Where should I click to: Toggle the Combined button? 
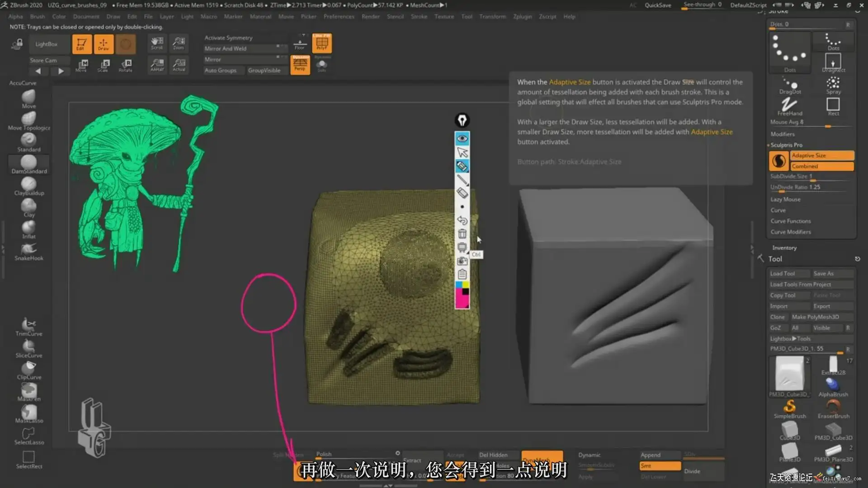click(822, 166)
